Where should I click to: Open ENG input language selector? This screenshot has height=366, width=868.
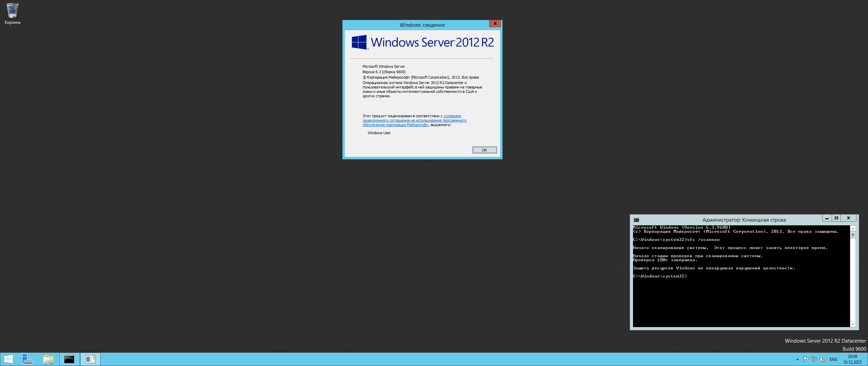[833, 359]
